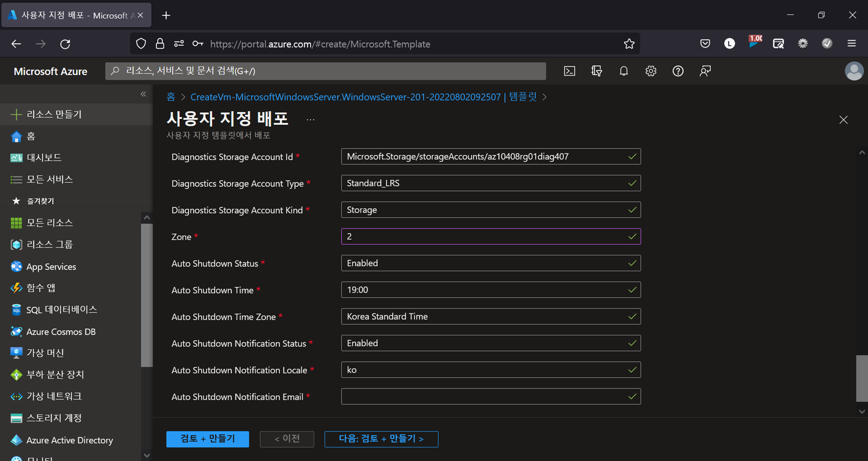Open the Pocket save icon in Firefox toolbar
868x461 pixels.
point(705,44)
